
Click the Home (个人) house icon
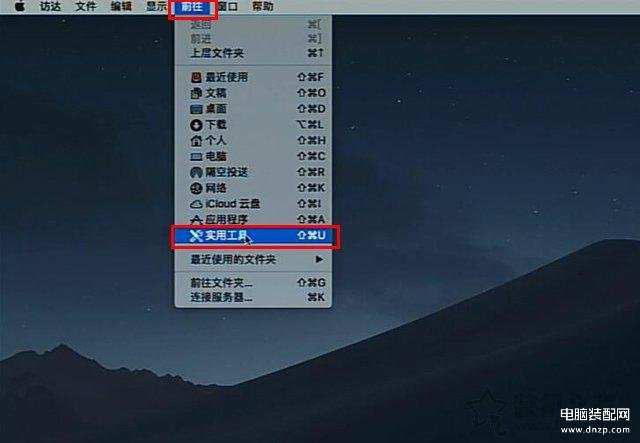(196, 141)
